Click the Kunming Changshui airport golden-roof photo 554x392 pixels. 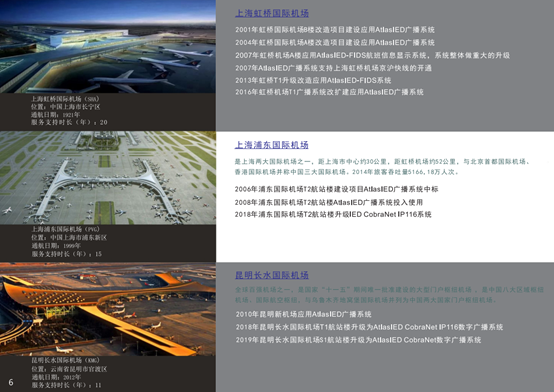tap(108, 309)
